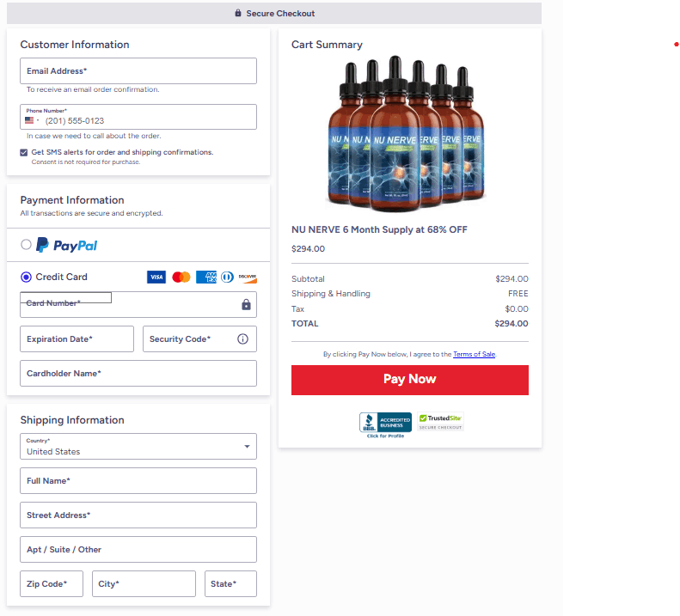The height and width of the screenshot is (616, 680).
Task: Click the State field
Action: 230,584
